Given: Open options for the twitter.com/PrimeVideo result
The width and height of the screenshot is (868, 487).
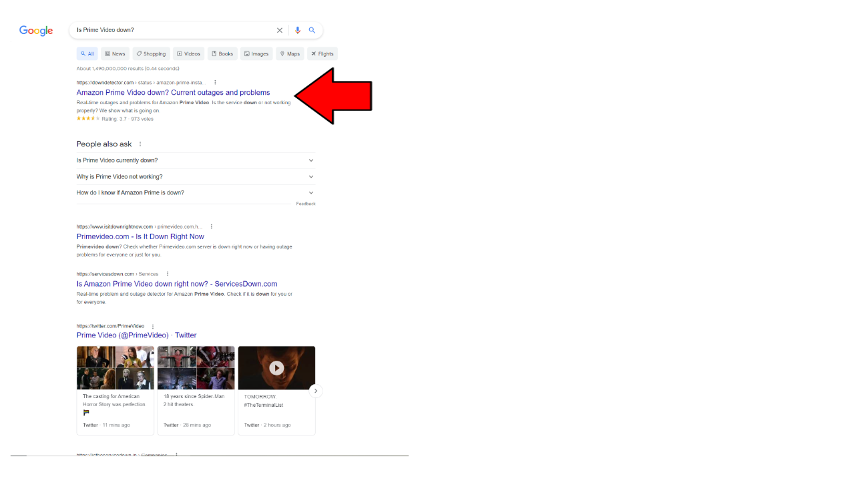Looking at the screenshot, I should [153, 326].
